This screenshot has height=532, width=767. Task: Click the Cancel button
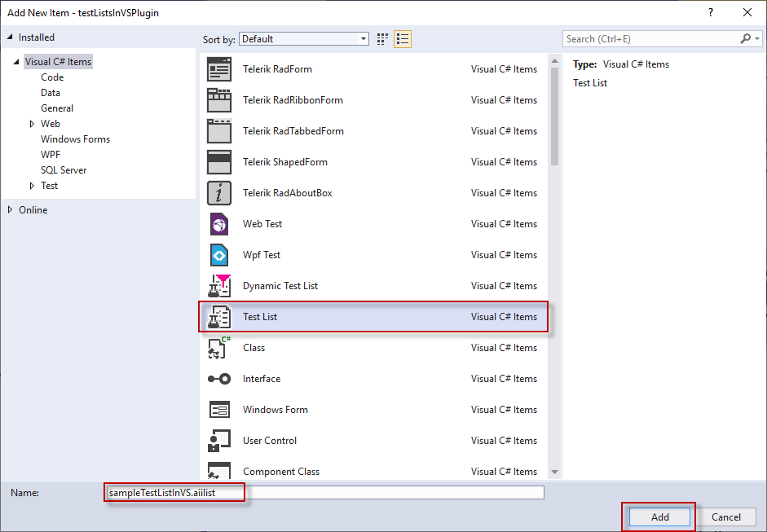pos(726,517)
